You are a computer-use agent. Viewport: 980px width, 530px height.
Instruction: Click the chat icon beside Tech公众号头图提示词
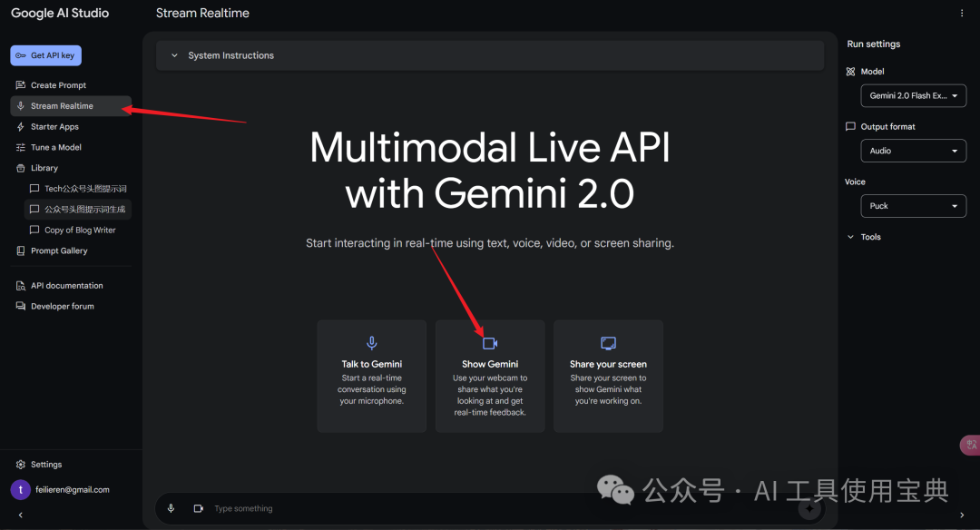point(34,188)
